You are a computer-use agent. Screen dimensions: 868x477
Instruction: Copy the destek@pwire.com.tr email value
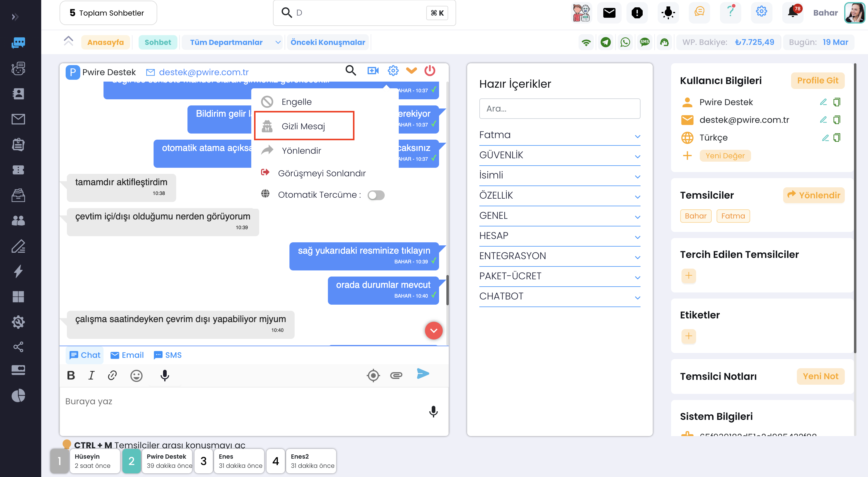837,120
